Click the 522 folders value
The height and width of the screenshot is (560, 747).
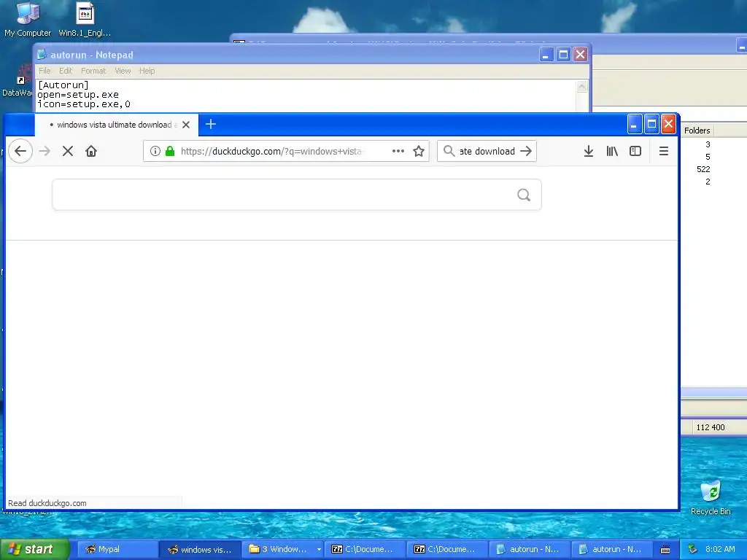(703, 169)
